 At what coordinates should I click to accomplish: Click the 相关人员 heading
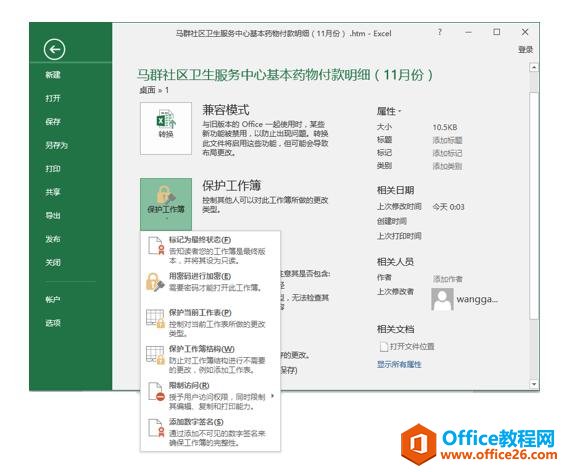tap(395, 262)
